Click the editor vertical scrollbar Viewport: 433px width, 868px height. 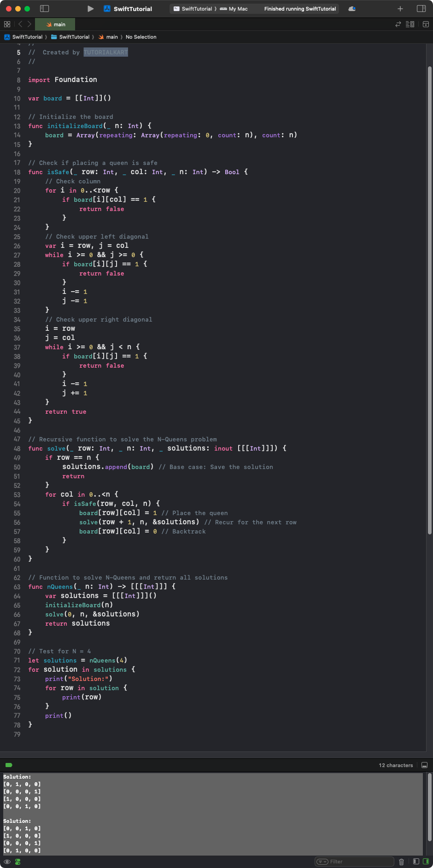[429, 299]
